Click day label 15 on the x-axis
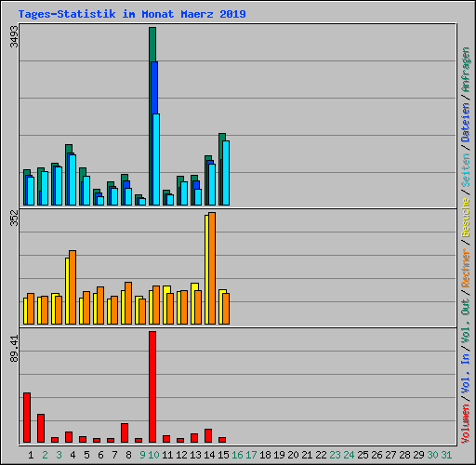The image size is (476, 465). pyautogui.click(x=223, y=455)
